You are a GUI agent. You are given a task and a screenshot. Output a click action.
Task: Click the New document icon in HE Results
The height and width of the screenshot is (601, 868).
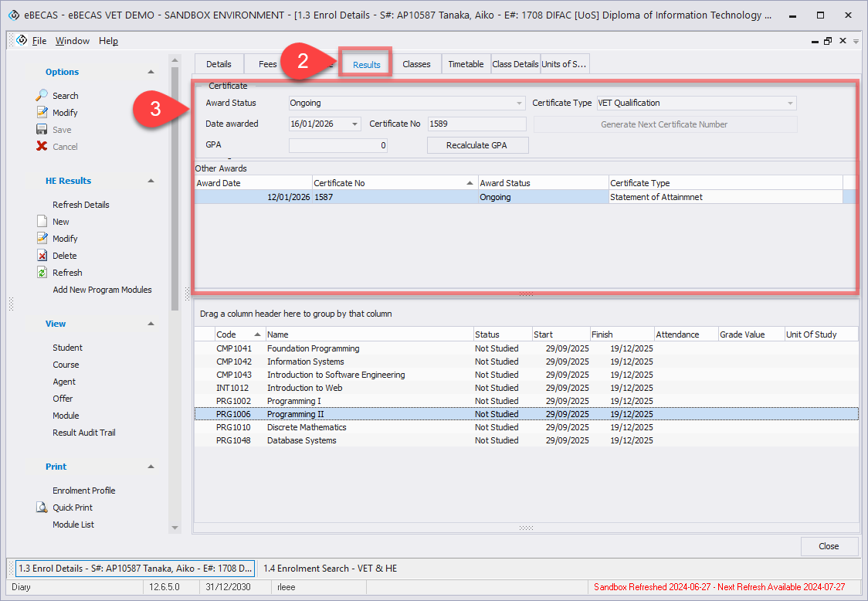(42, 222)
